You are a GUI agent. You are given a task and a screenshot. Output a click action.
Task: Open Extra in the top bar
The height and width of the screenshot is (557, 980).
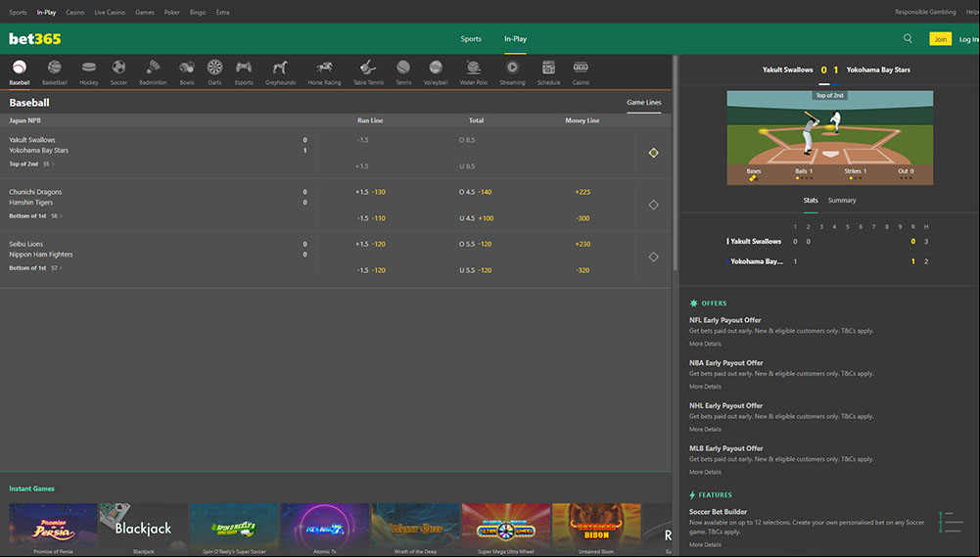222,12
